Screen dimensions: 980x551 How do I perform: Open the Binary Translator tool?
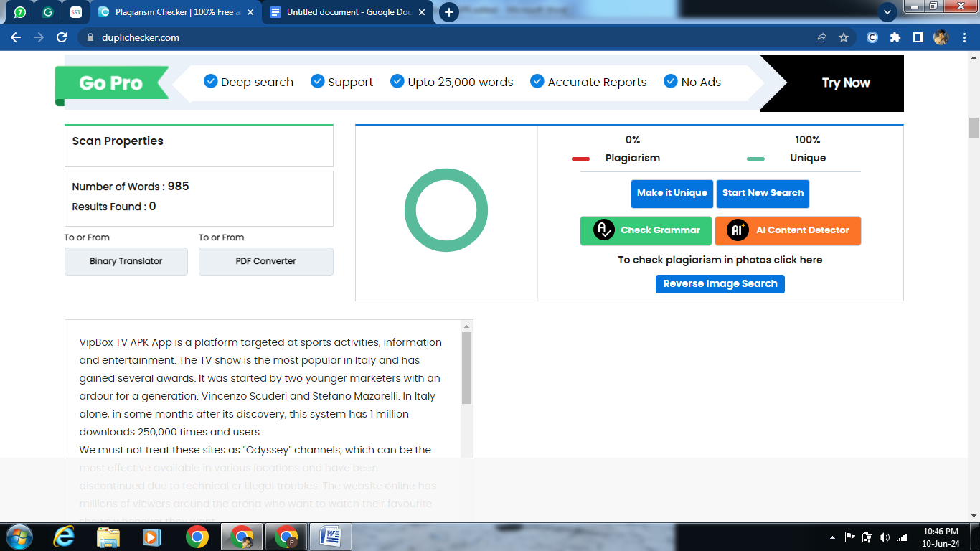(126, 261)
